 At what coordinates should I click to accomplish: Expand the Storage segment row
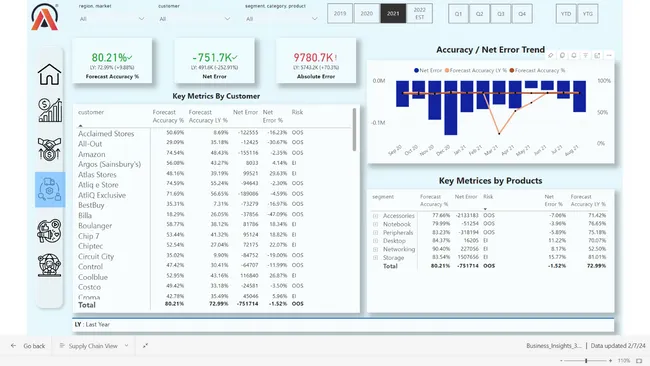pyautogui.click(x=375, y=258)
